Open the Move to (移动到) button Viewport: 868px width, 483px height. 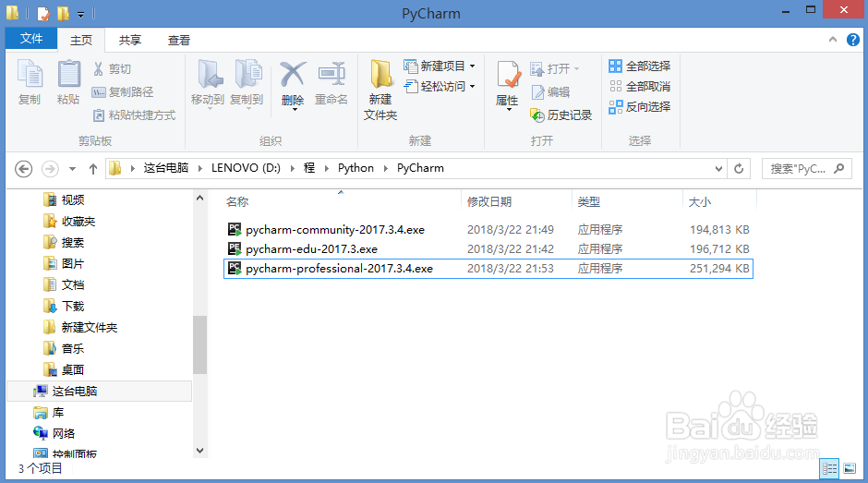(208, 83)
